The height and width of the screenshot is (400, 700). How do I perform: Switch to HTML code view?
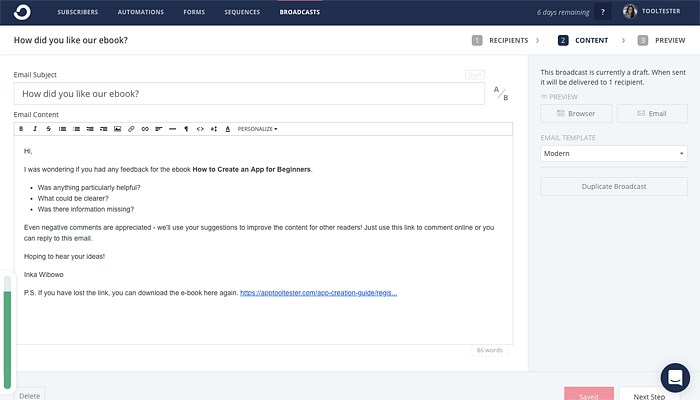(x=200, y=129)
